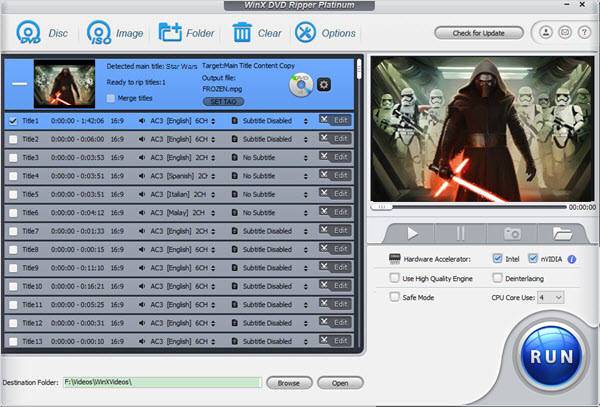Take a snapshot with camera icon
Screen dimensions: 600x407
click(512, 233)
